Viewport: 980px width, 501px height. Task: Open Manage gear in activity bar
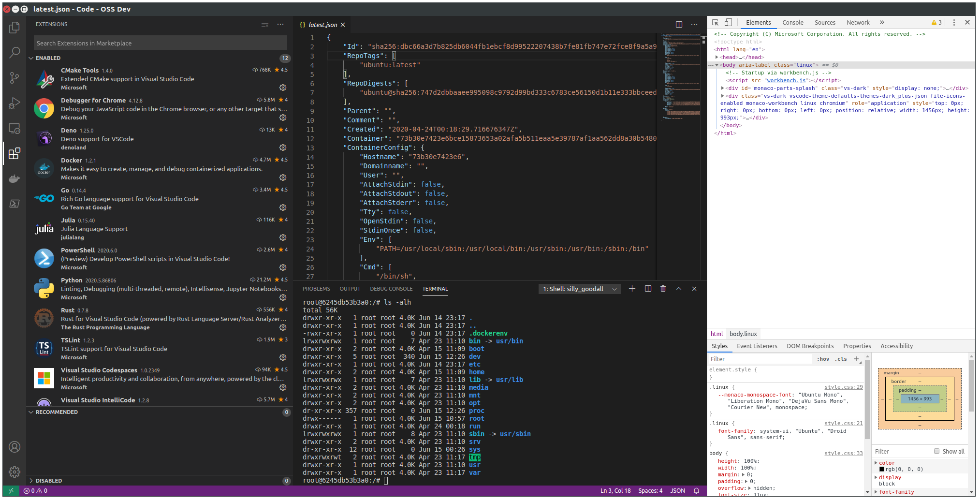click(x=15, y=472)
